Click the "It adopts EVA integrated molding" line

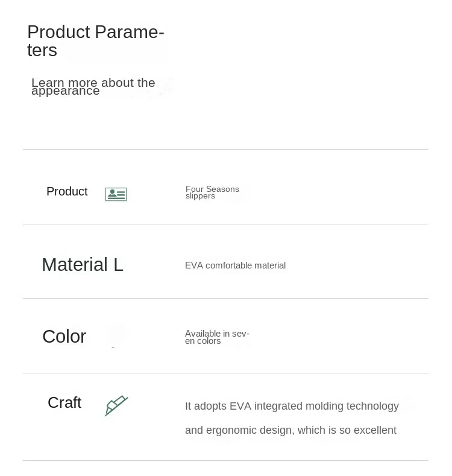click(x=292, y=406)
